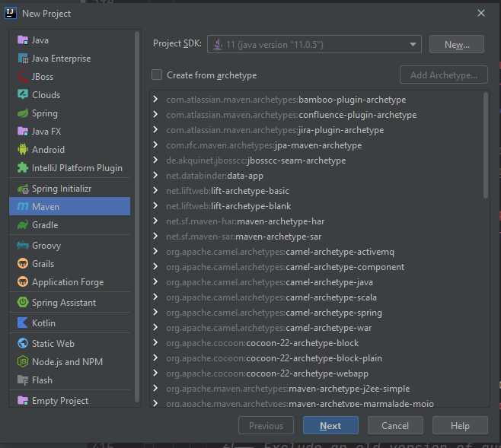Select the Application Forge icon
Image resolution: width=501 pixels, height=448 pixels.
pos(23,282)
